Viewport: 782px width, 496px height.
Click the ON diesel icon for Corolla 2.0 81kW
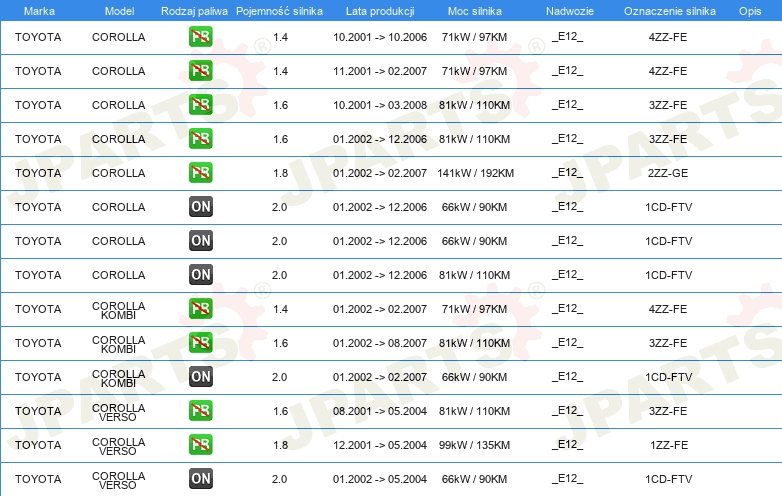[201, 275]
